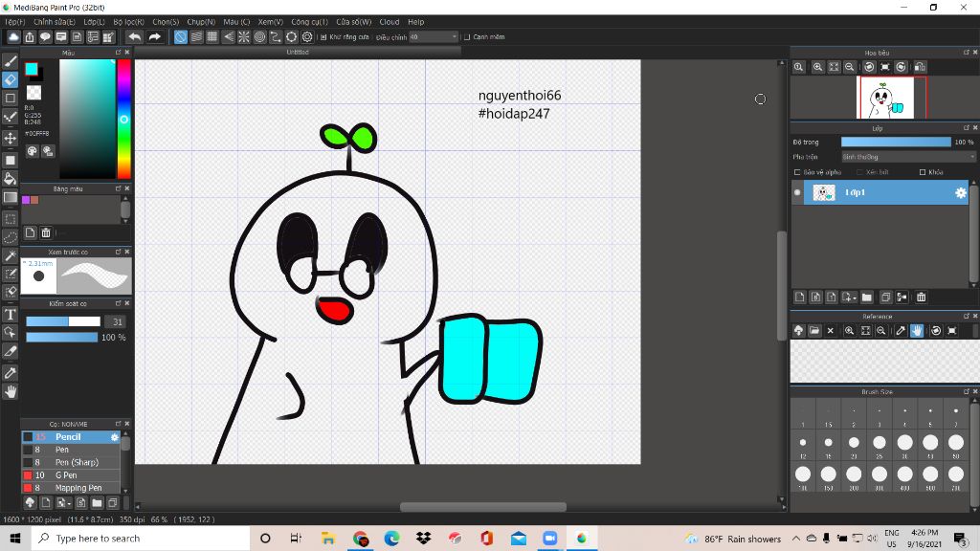Open Lớp1 layer settings gear
980x551 pixels.
pyautogui.click(x=961, y=192)
